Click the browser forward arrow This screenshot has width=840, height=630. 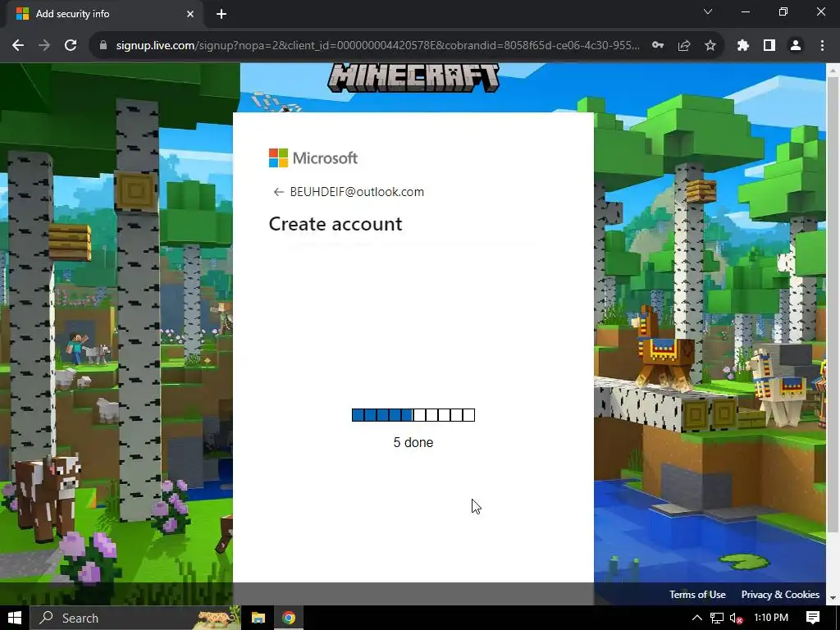tap(44, 46)
